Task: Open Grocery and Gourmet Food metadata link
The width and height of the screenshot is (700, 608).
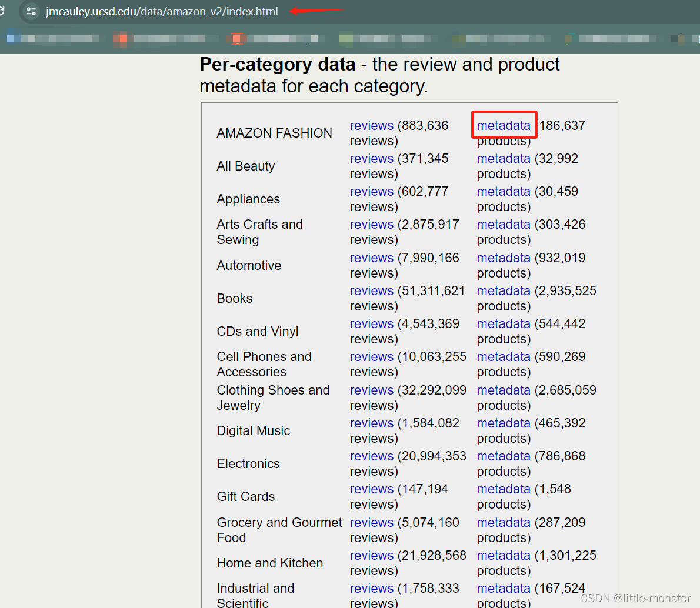Action: (x=503, y=522)
